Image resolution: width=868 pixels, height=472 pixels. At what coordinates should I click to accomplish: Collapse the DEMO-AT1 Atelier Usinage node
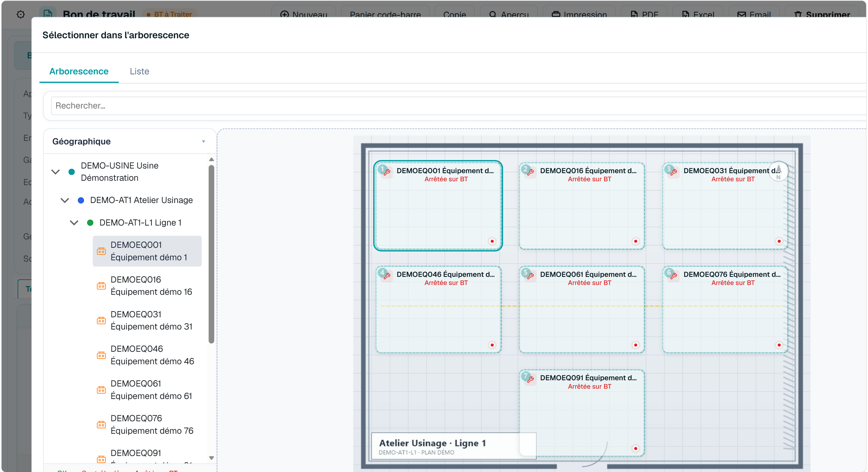click(x=65, y=201)
